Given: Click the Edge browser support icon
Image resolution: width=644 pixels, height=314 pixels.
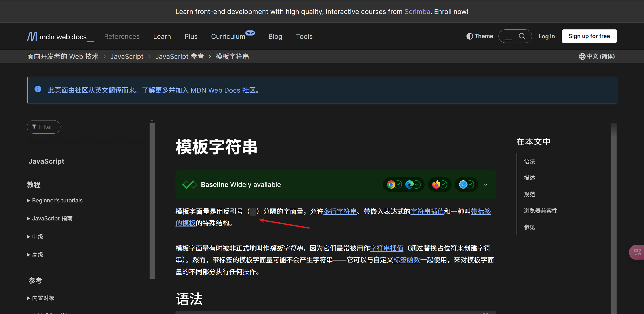Looking at the screenshot, I should pyautogui.click(x=409, y=185).
